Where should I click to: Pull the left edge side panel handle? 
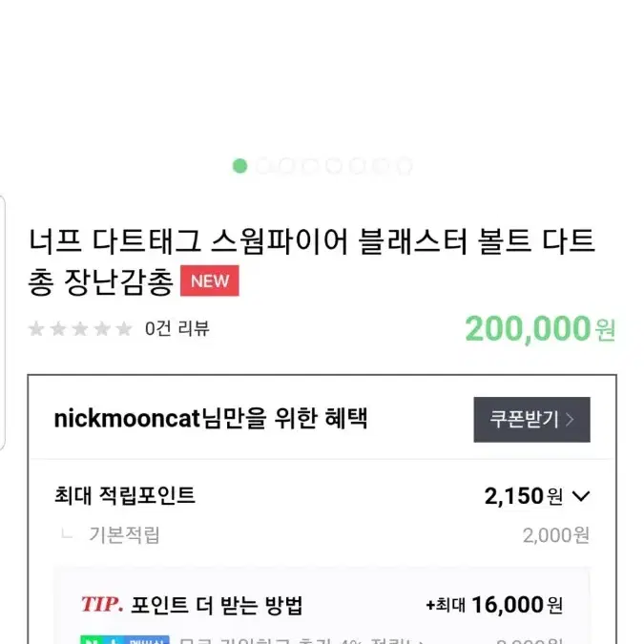(2, 323)
